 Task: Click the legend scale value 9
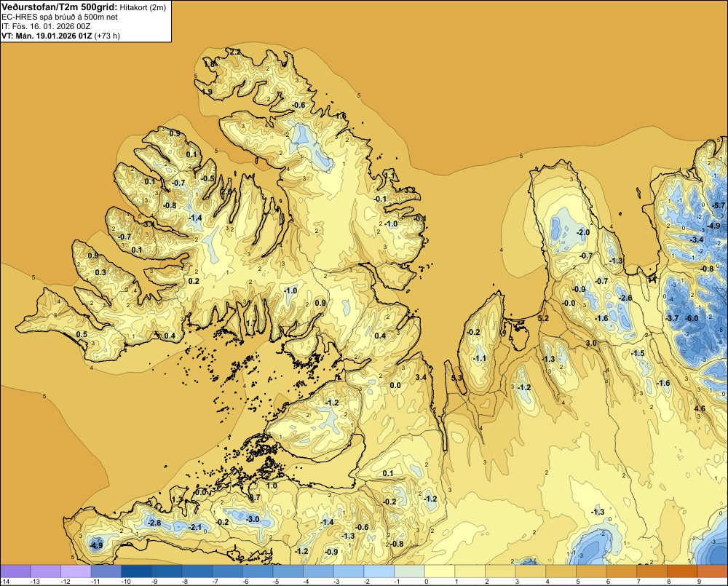coord(699,582)
